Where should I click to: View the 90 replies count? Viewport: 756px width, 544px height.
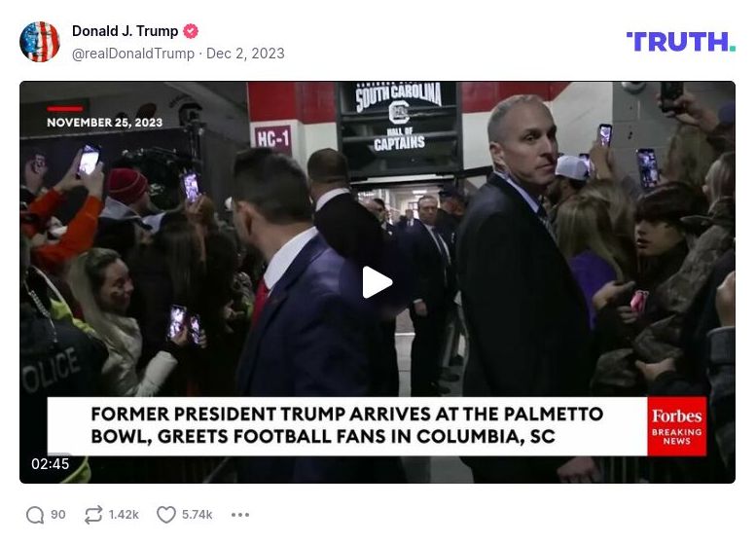(57, 515)
